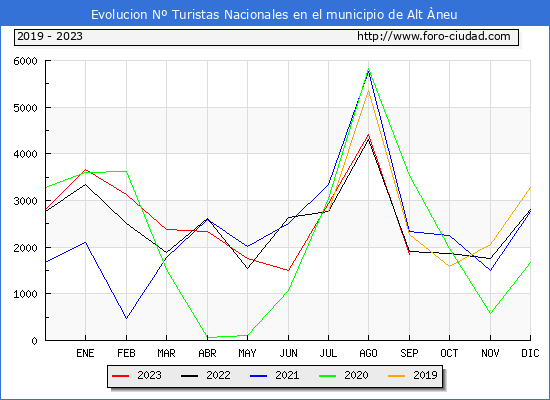Click the '2019 - 2023' date range label
The height and width of the screenshot is (400, 550).
[x=50, y=36]
